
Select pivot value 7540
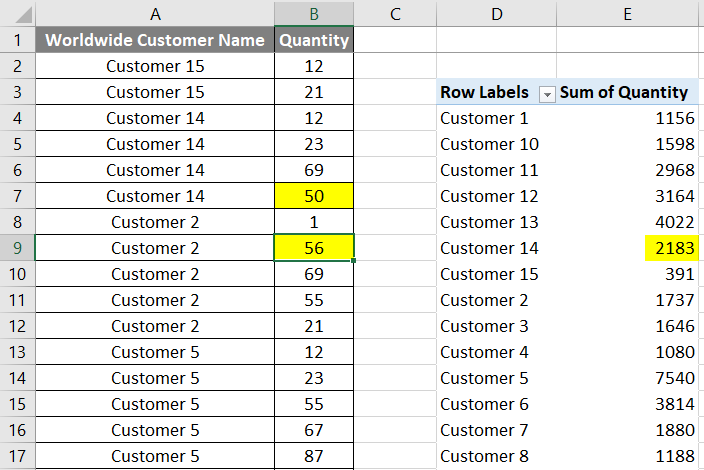pos(628,378)
